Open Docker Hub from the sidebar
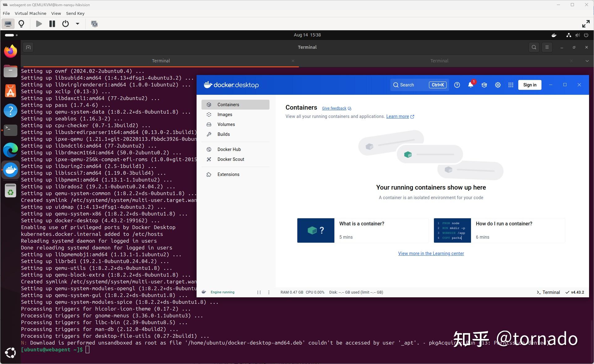594x364 pixels. 229,149
